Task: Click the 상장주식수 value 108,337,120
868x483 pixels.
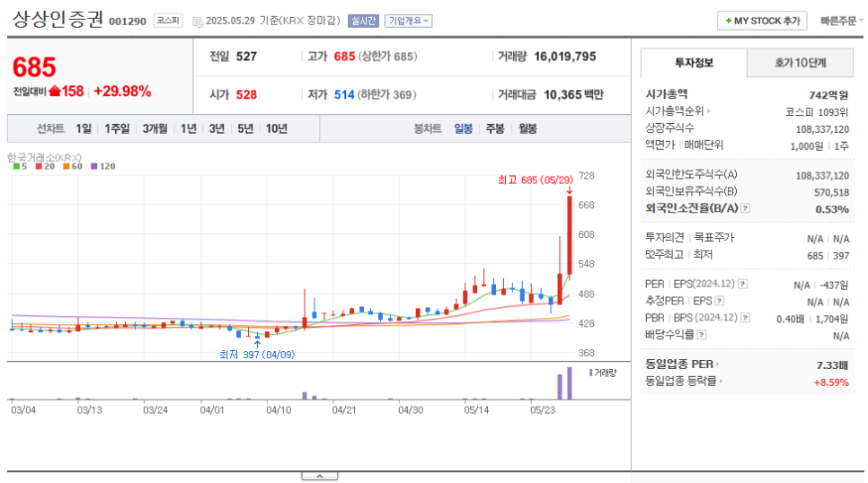Action: pyautogui.click(x=822, y=129)
